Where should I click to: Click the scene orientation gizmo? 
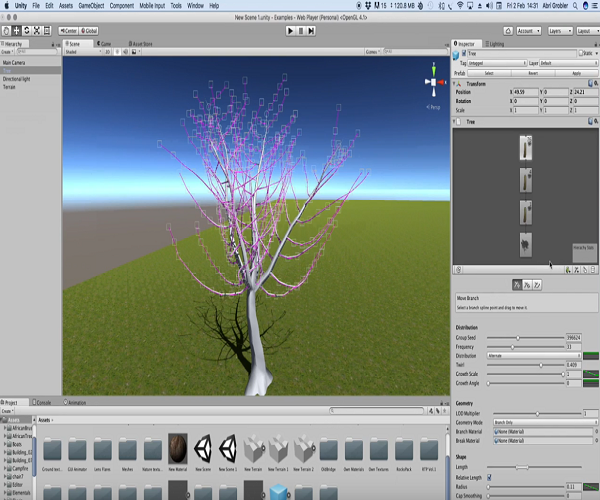[x=434, y=82]
